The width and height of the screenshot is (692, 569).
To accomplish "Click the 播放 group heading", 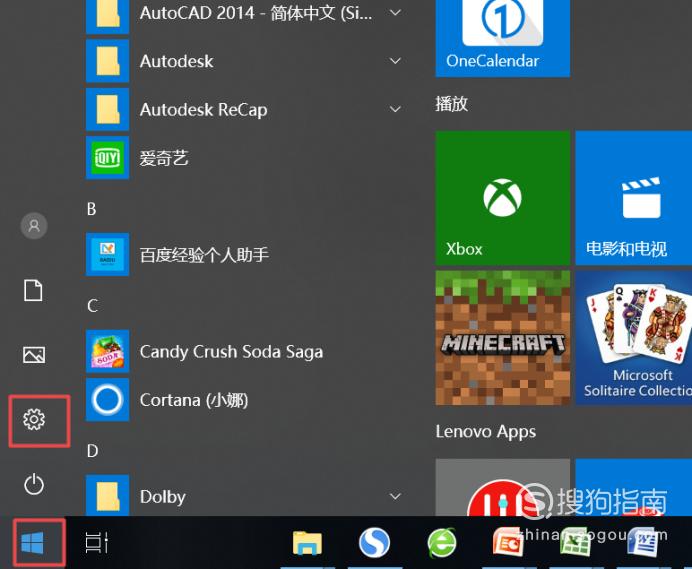I will point(451,104).
